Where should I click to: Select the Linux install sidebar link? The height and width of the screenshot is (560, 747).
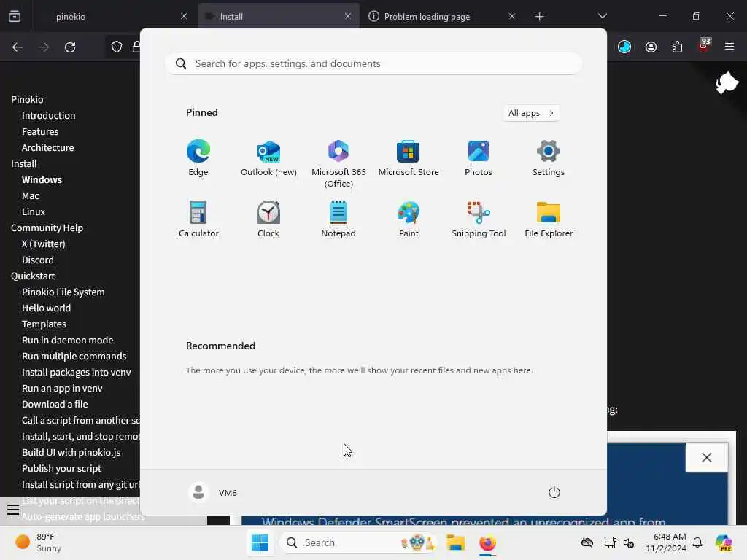pos(34,211)
